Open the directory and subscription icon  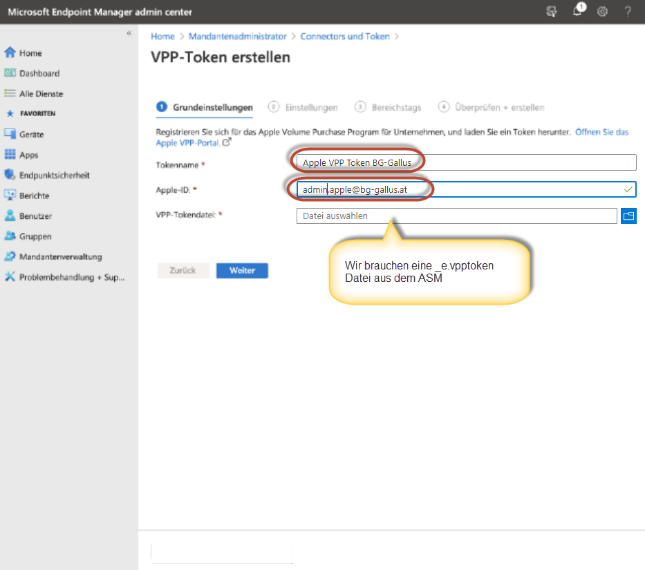[x=552, y=11]
